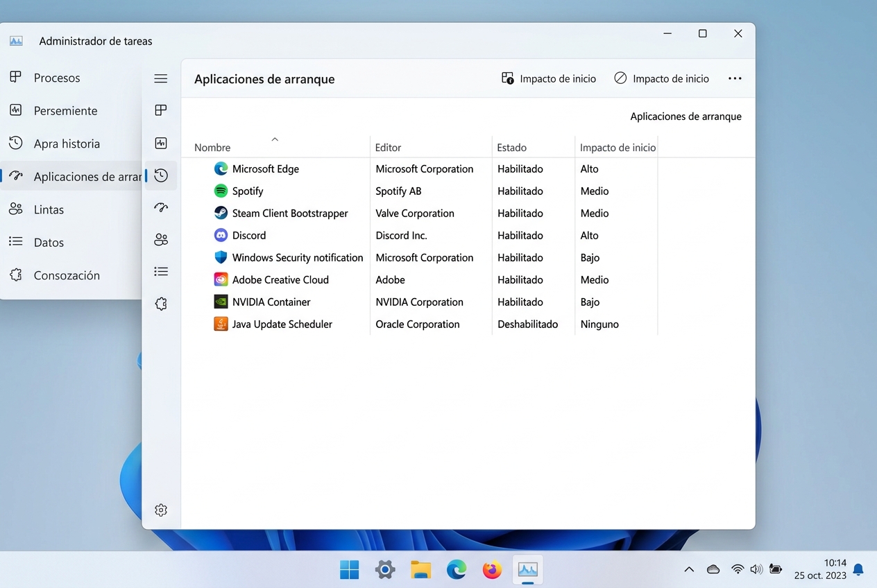Select the Microsoft Edge icon in startup list
The height and width of the screenshot is (588, 877).
click(221, 168)
